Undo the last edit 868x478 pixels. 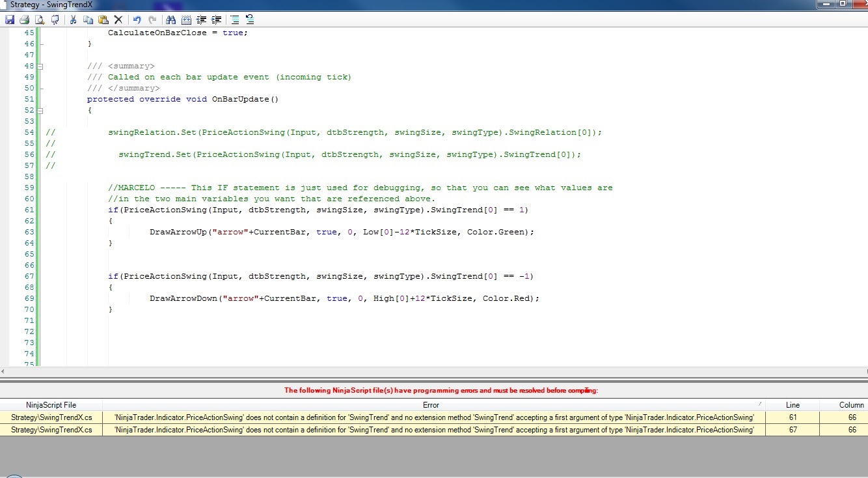pos(137,20)
